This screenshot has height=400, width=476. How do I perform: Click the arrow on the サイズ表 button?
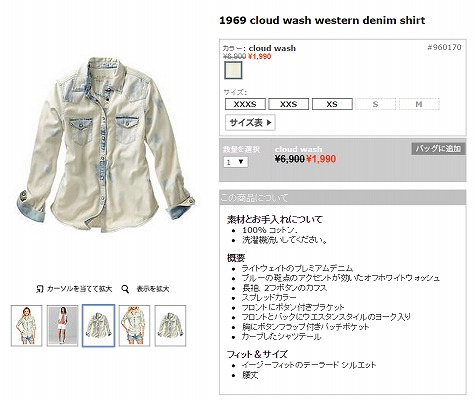[x=269, y=123]
